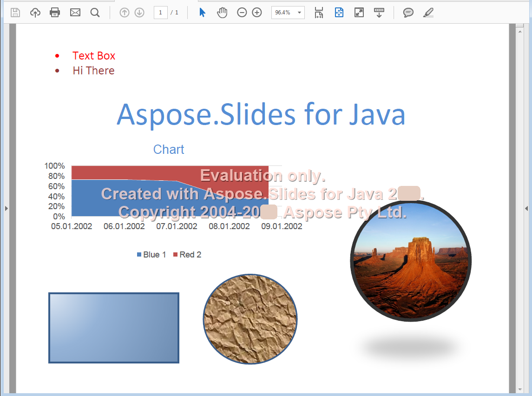Image resolution: width=532 pixels, height=396 pixels.
Task: Click the 05.01.2002 axis label
Action: click(72, 226)
